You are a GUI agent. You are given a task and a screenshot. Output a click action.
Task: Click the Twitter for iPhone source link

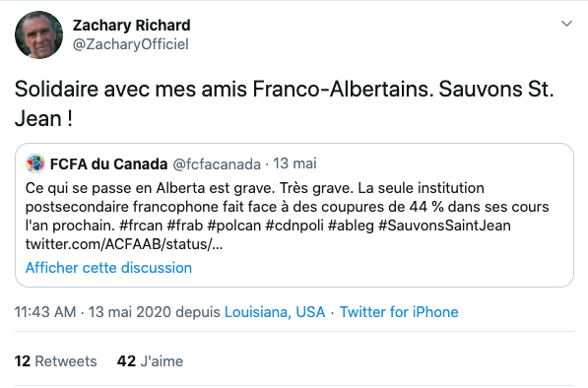click(x=399, y=312)
